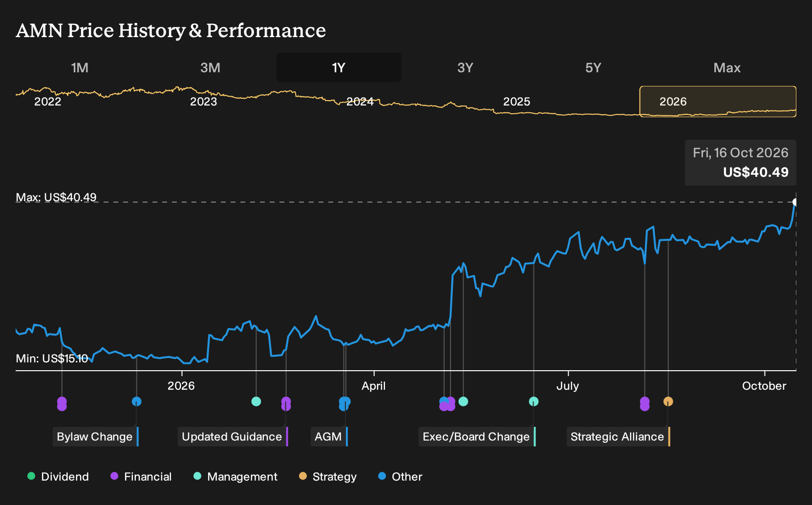
Task: Click the AMN Price History & Performance heading
Action: 171,30
